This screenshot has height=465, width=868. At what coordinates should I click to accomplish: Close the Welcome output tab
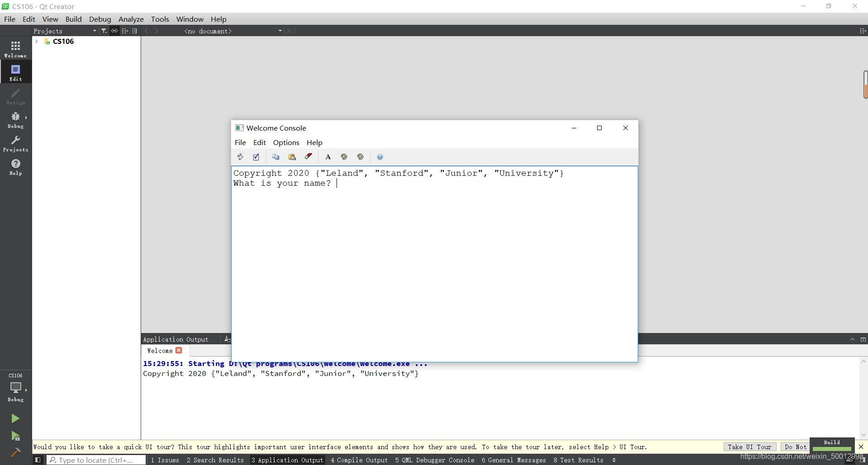click(179, 350)
